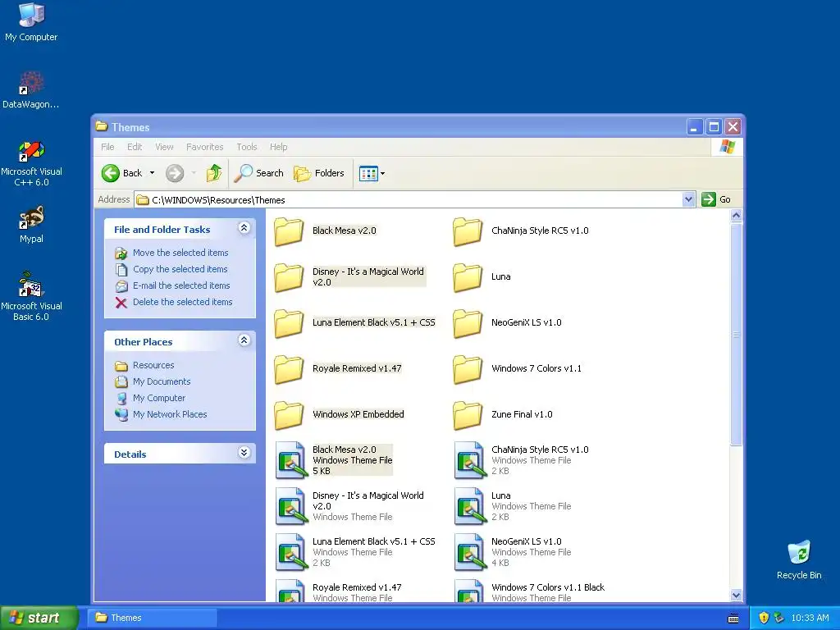
Task: Launch the Mypal browser shortcut
Action: pos(31,225)
